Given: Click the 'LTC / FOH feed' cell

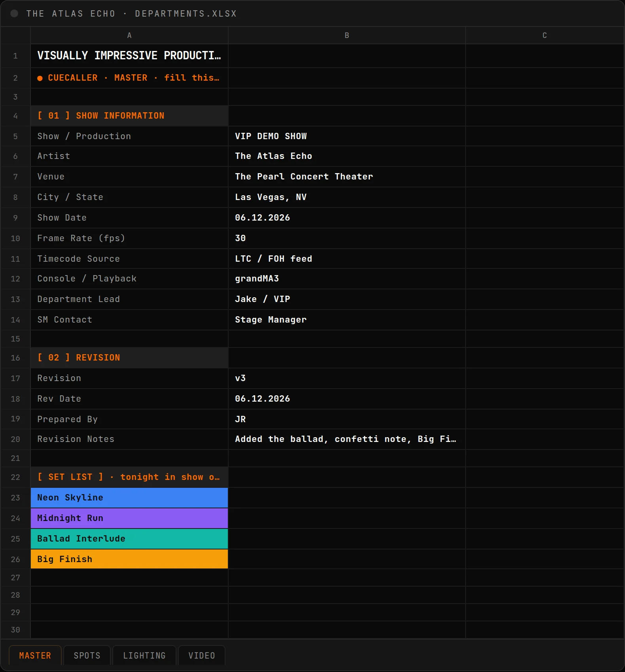Looking at the screenshot, I should (x=347, y=259).
